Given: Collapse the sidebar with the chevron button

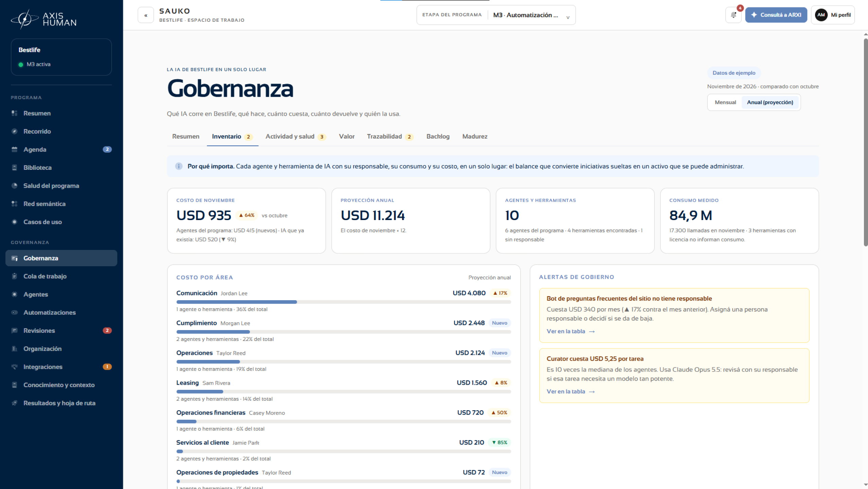Looking at the screenshot, I should (x=146, y=15).
